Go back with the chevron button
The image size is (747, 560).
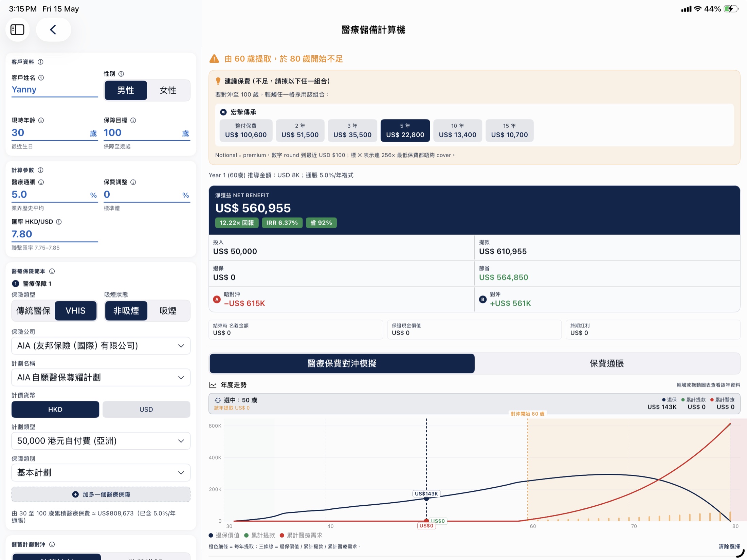pyautogui.click(x=53, y=30)
